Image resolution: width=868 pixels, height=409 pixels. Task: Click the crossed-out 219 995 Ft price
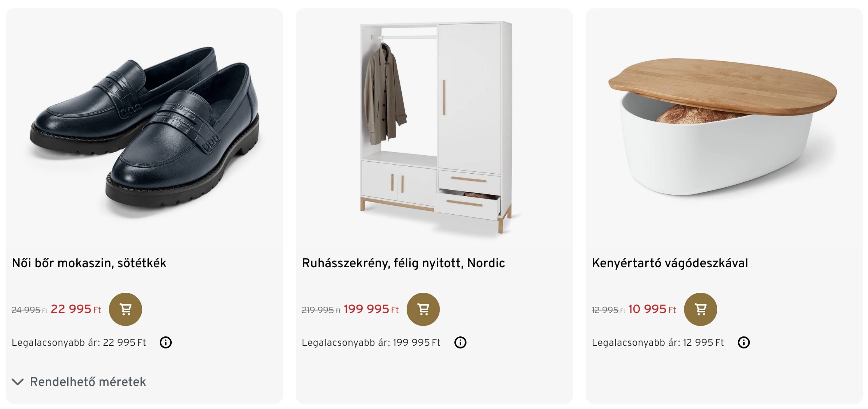(x=321, y=310)
